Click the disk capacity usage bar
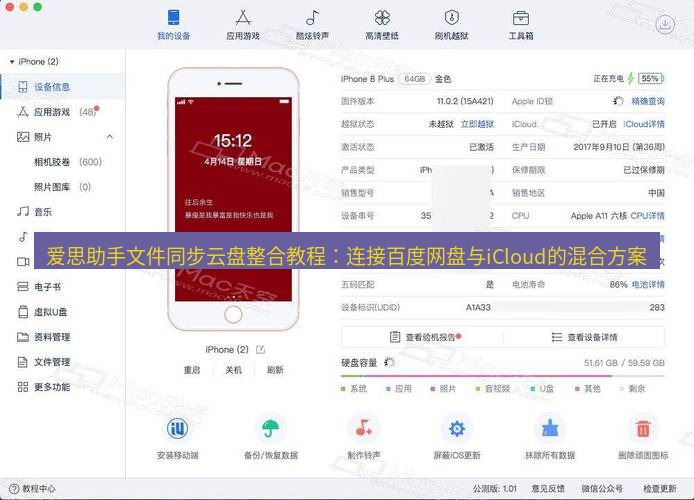Viewport: 694px width, 500px height. [x=503, y=376]
